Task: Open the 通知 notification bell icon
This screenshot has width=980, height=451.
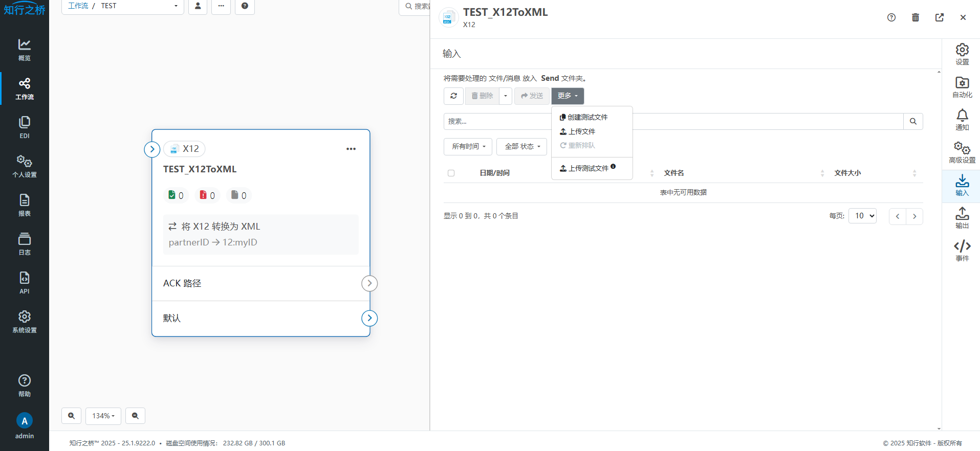Action: (962, 120)
